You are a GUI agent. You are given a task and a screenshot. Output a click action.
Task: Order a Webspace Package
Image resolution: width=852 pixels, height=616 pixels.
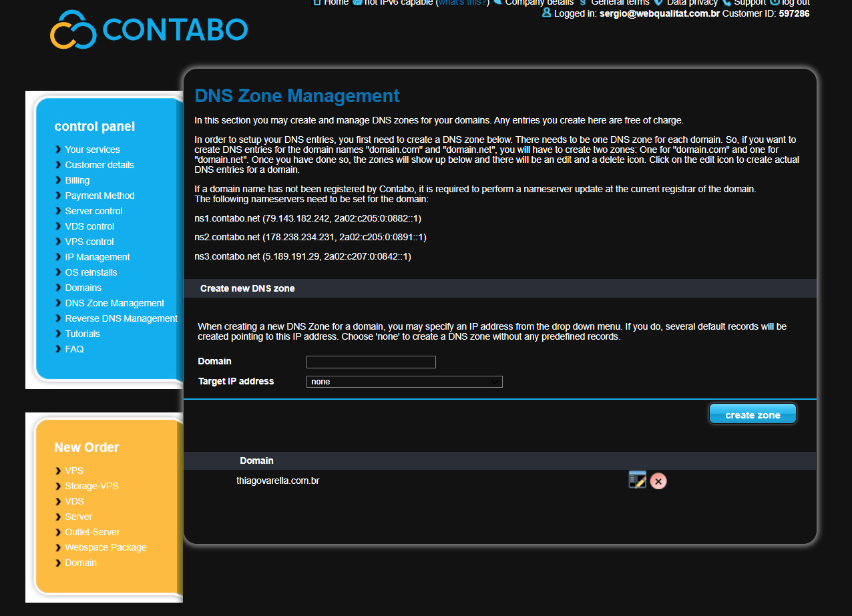(x=105, y=547)
